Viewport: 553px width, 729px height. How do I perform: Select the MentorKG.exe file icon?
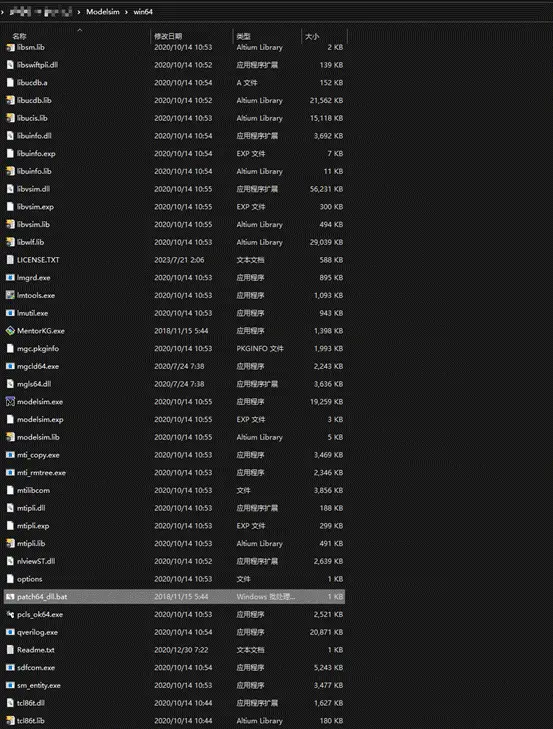pyautogui.click(x=10, y=331)
